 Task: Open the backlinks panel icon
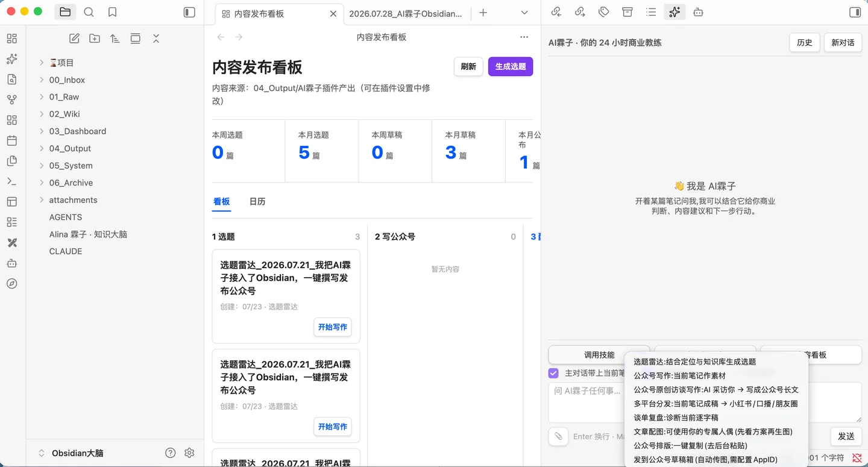click(556, 12)
